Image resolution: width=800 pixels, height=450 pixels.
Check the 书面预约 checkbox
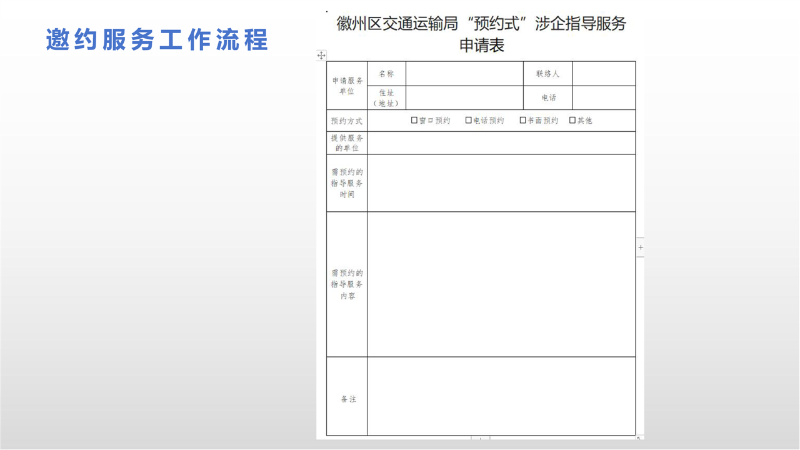tap(522, 120)
